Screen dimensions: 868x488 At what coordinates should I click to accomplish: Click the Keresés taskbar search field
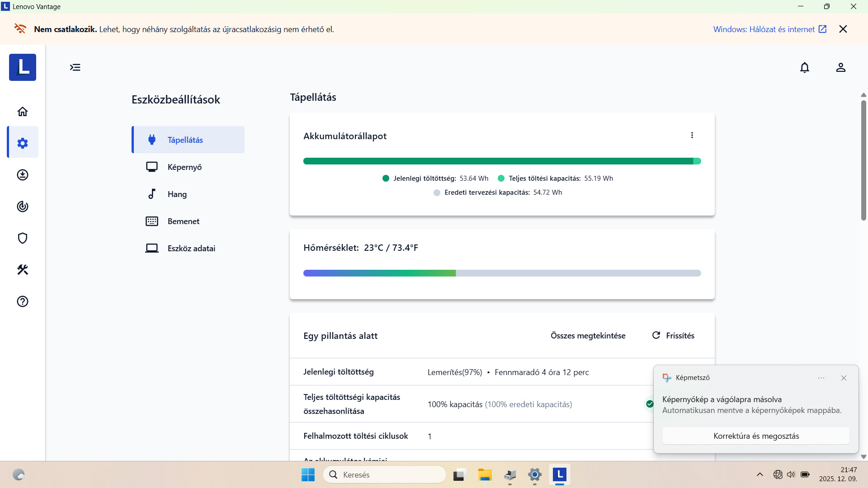[384, 475]
